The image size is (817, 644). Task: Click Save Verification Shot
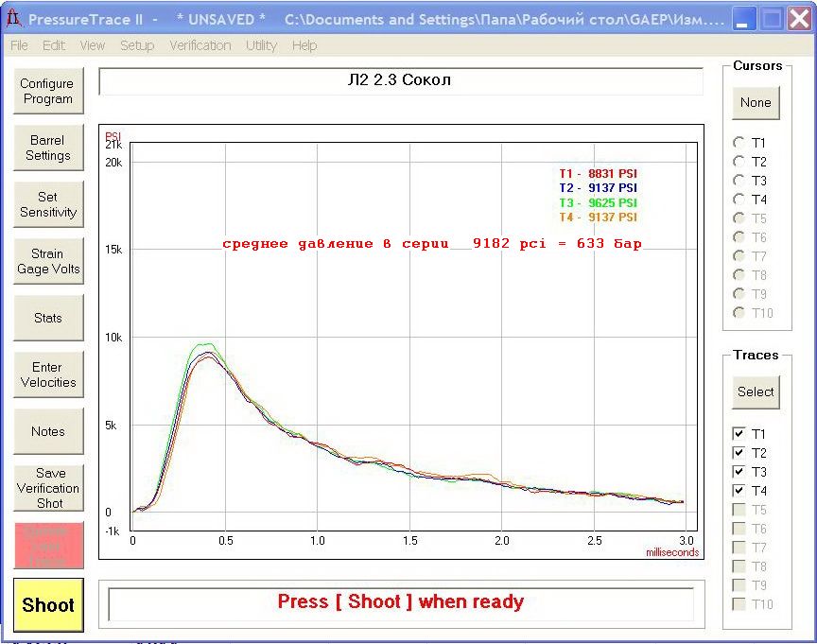(49, 488)
